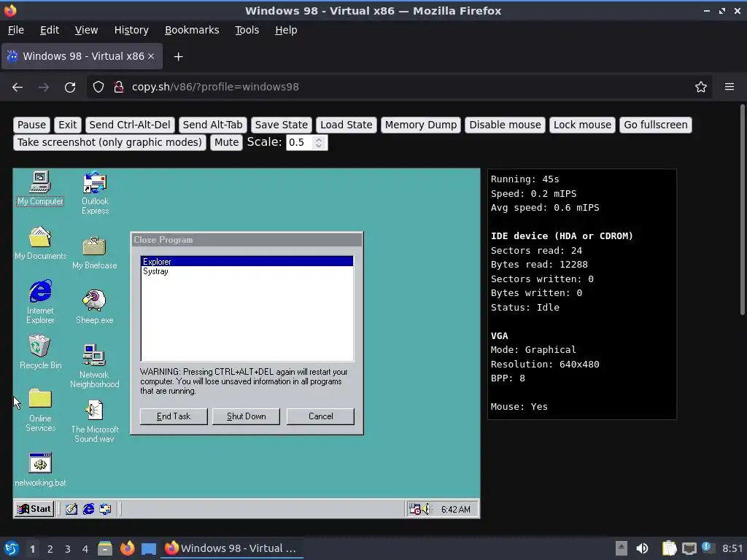747x560 pixels.
Task: Click Disable mouse button
Action: click(x=505, y=125)
